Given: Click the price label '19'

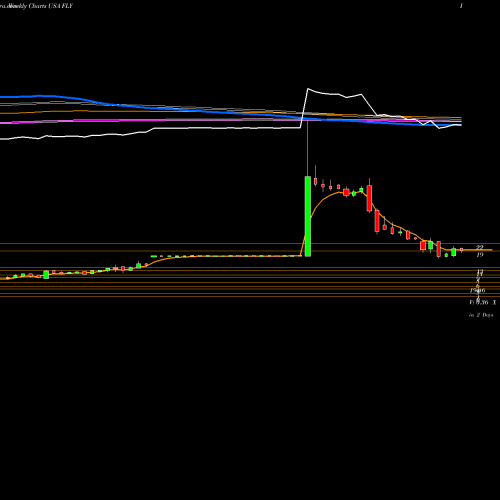Looking at the screenshot, I should (479, 255).
